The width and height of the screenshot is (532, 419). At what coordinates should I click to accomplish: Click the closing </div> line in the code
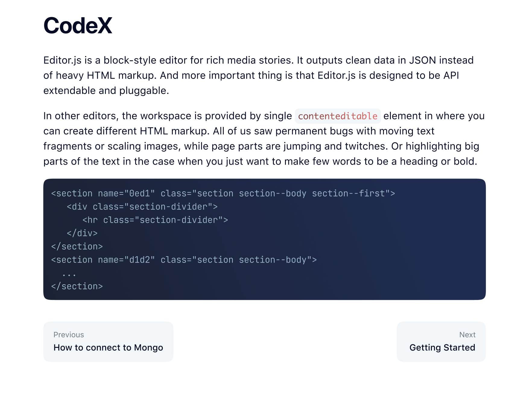(82, 233)
